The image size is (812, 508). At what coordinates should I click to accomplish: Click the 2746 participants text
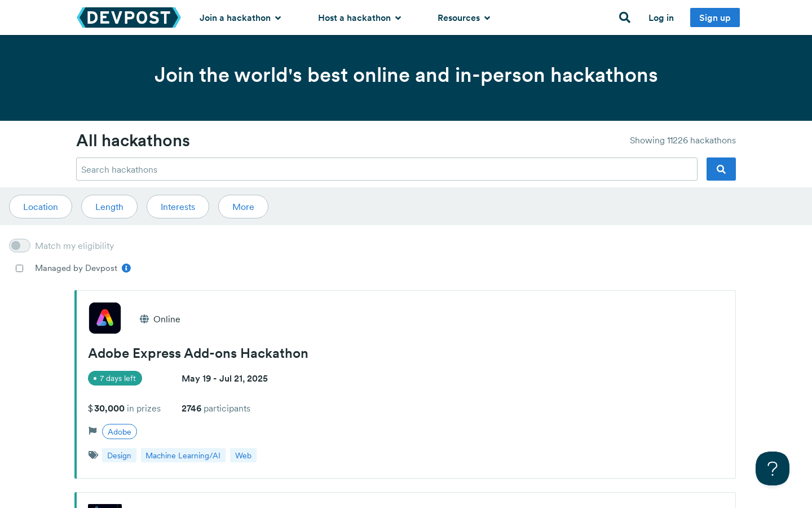click(216, 409)
